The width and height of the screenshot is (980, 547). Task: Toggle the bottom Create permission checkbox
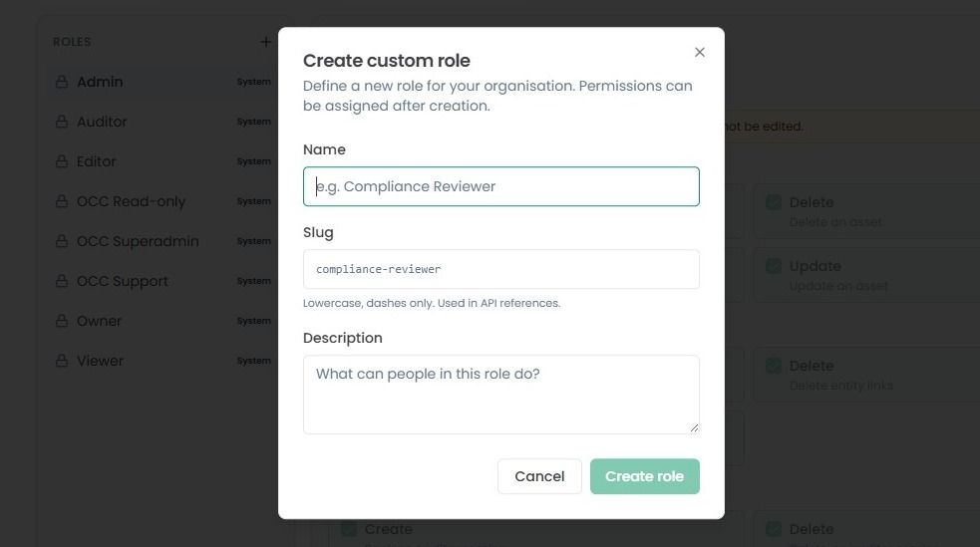pyautogui.click(x=349, y=529)
